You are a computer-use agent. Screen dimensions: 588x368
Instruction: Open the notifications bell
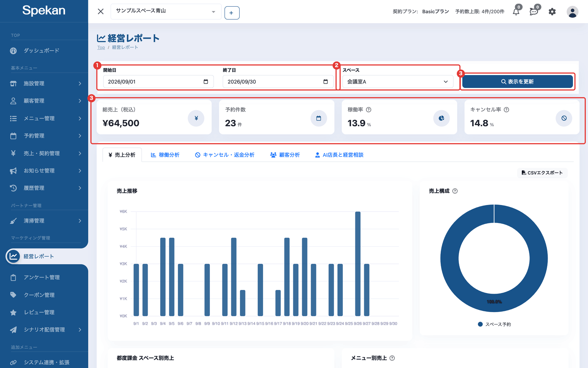tap(516, 11)
